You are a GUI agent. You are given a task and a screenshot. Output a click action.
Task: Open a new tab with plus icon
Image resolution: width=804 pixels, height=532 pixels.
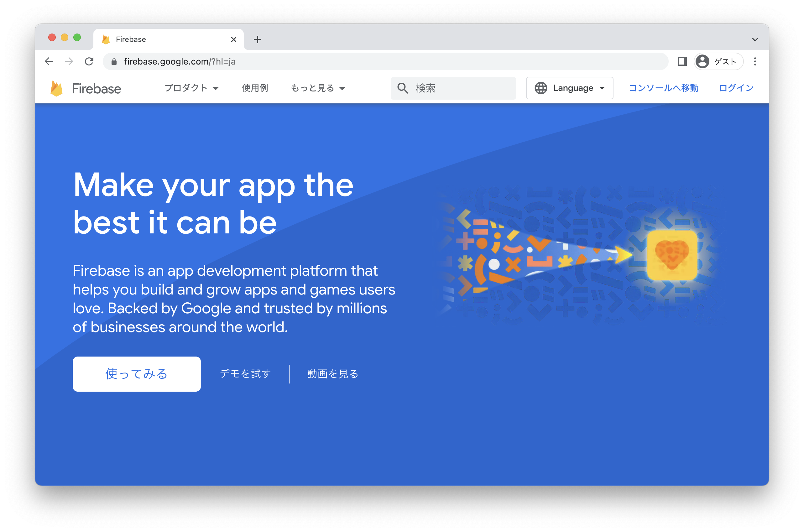pyautogui.click(x=258, y=39)
